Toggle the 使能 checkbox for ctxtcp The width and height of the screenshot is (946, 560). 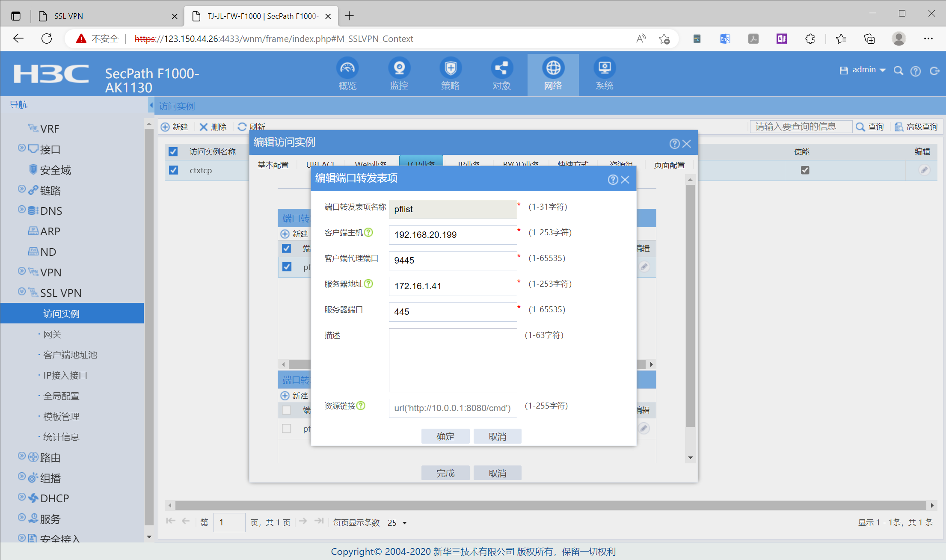click(x=805, y=170)
